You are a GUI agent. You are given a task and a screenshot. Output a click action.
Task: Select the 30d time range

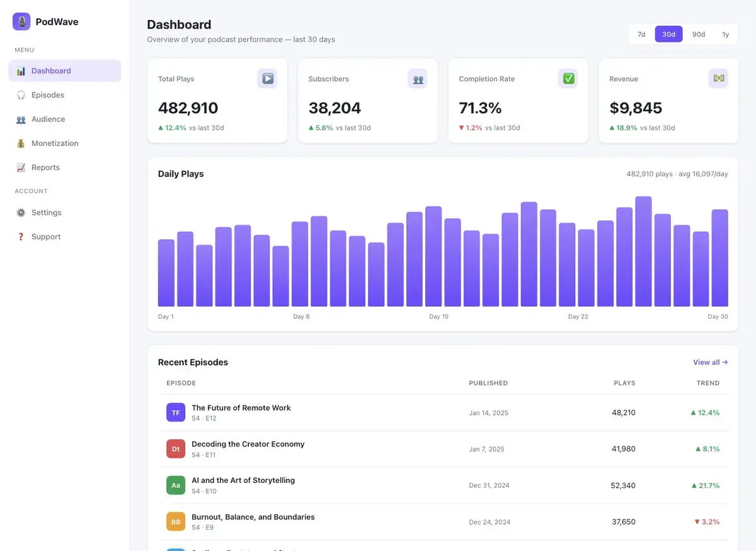(668, 34)
